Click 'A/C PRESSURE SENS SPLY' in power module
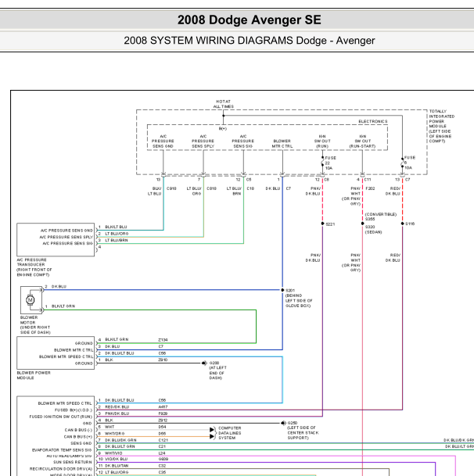The width and height of the screenshot is (474, 476). tap(203, 141)
